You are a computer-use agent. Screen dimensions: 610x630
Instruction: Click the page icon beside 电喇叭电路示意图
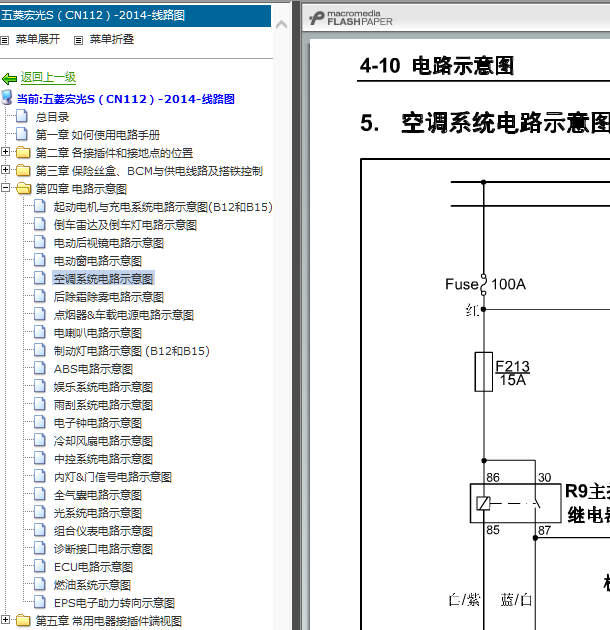[40, 332]
